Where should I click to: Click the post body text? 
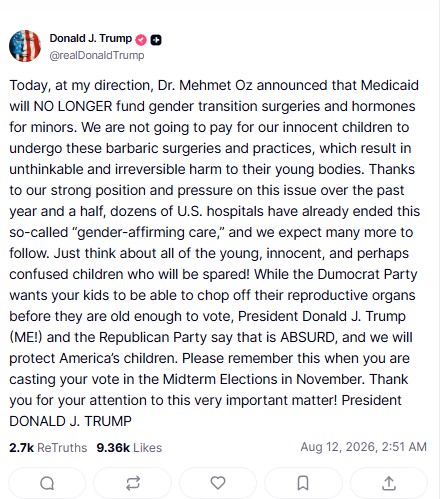pyautogui.click(x=215, y=253)
